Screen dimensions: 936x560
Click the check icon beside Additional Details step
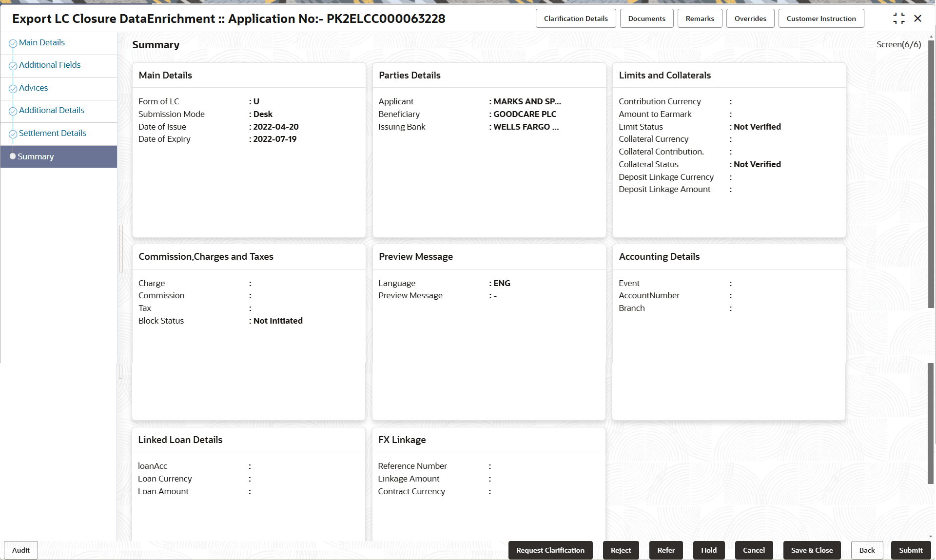tap(13, 111)
